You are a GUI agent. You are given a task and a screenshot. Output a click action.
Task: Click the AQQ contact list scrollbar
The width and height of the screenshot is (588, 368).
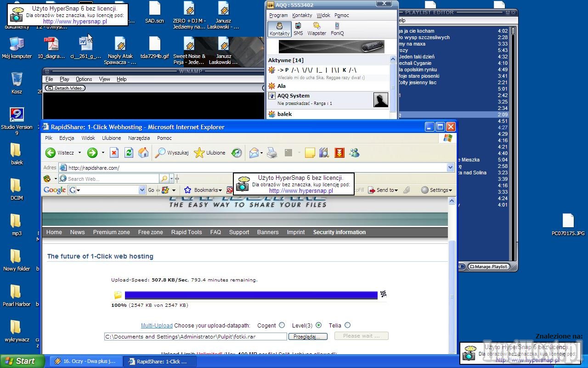point(393,87)
